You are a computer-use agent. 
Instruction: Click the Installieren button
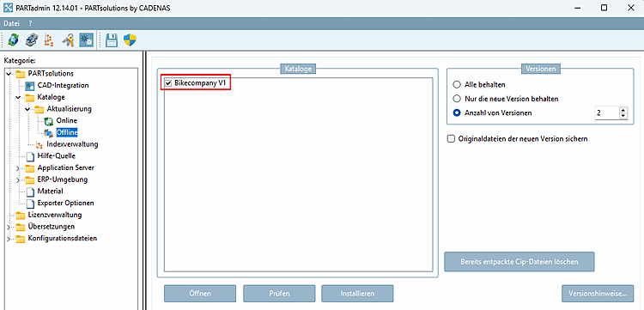point(357,294)
